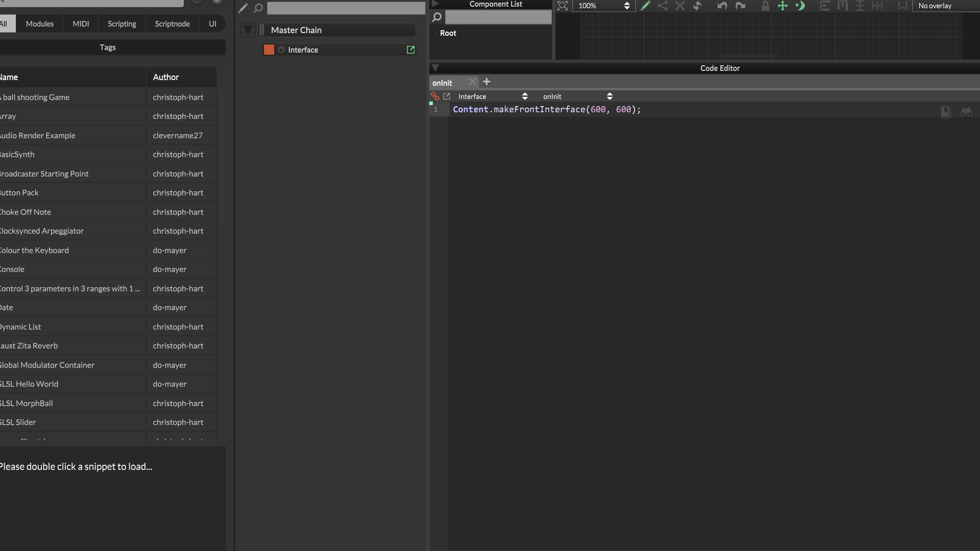Click the binoculars find icon in the code editor

point(966,112)
